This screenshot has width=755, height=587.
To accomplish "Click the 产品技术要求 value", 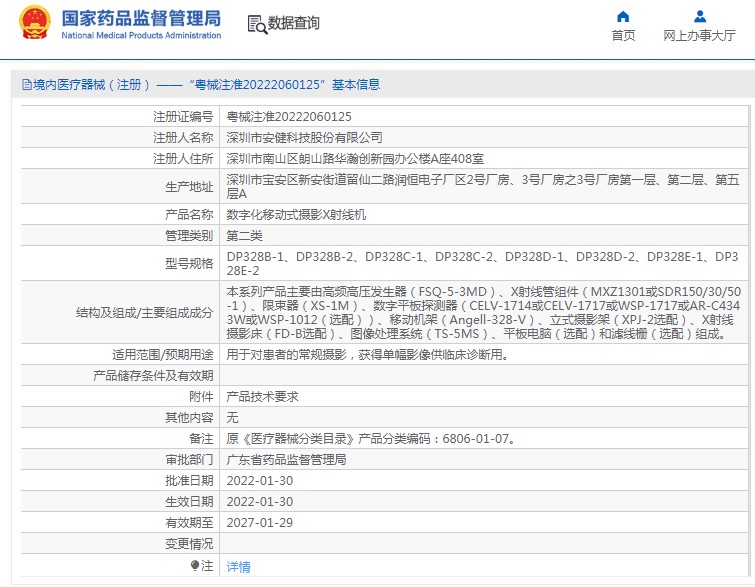I will (262, 396).
